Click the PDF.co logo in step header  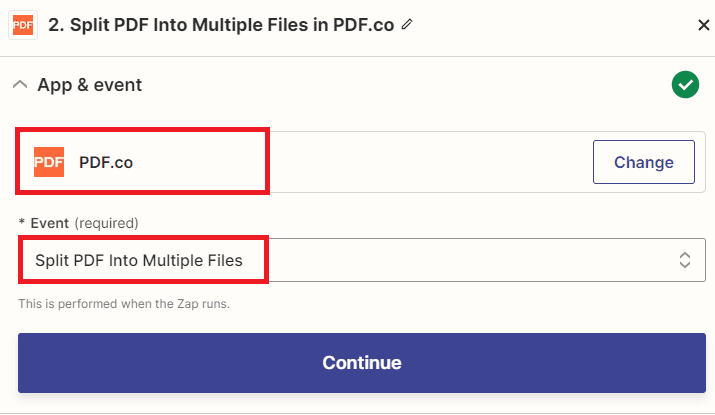tap(24, 24)
